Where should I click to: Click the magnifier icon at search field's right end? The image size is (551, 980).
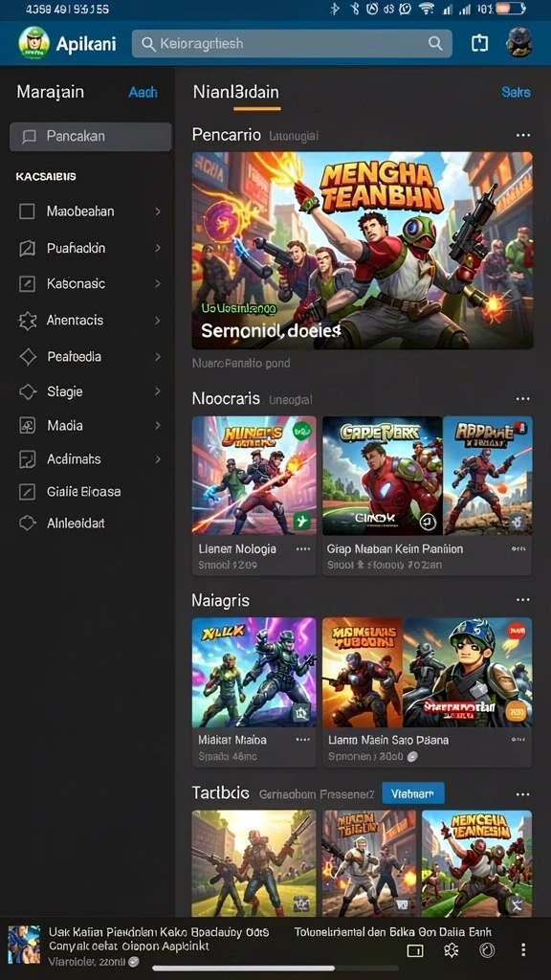435,44
